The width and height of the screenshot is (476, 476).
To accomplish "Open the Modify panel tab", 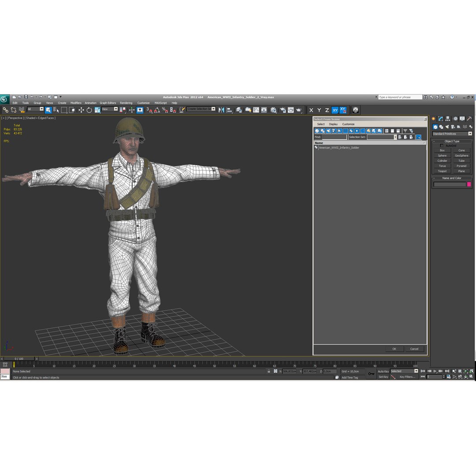I will (x=440, y=119).
